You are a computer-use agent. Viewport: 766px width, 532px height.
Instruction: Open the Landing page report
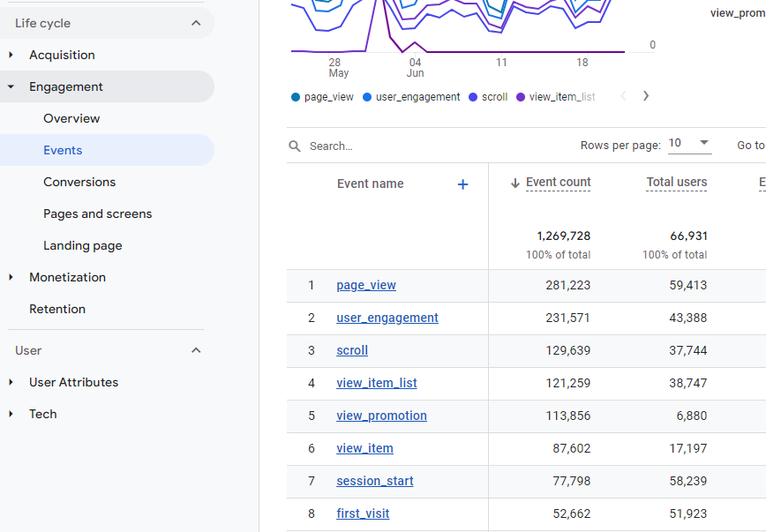coord(83,245)
